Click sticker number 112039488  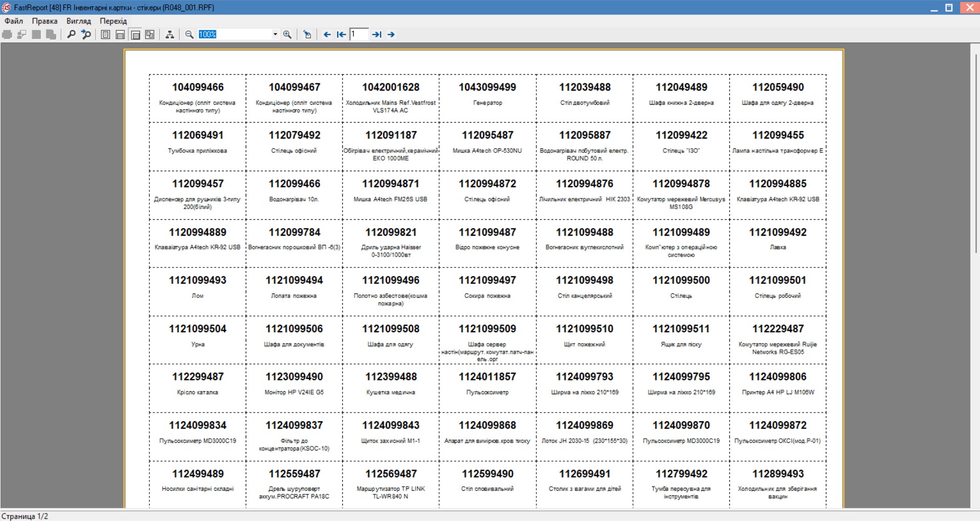click(x=584, y=87)
